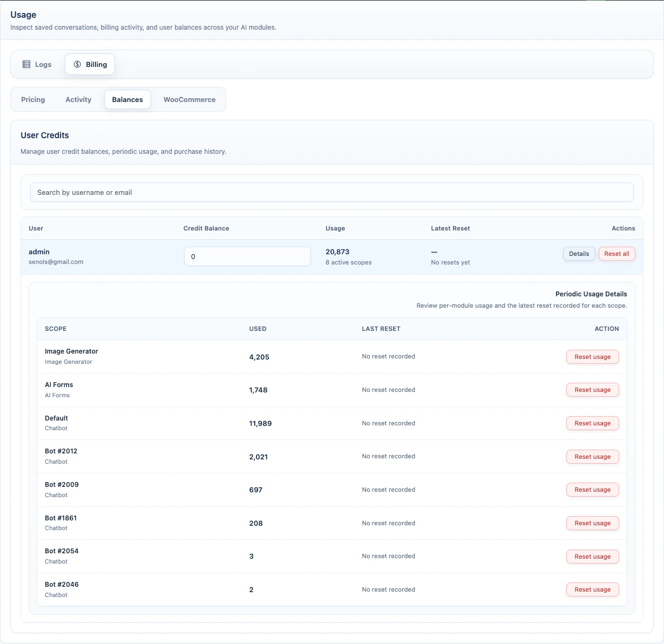Click Reset all for admin's credits
664x644 pixels.
(616, 254)
